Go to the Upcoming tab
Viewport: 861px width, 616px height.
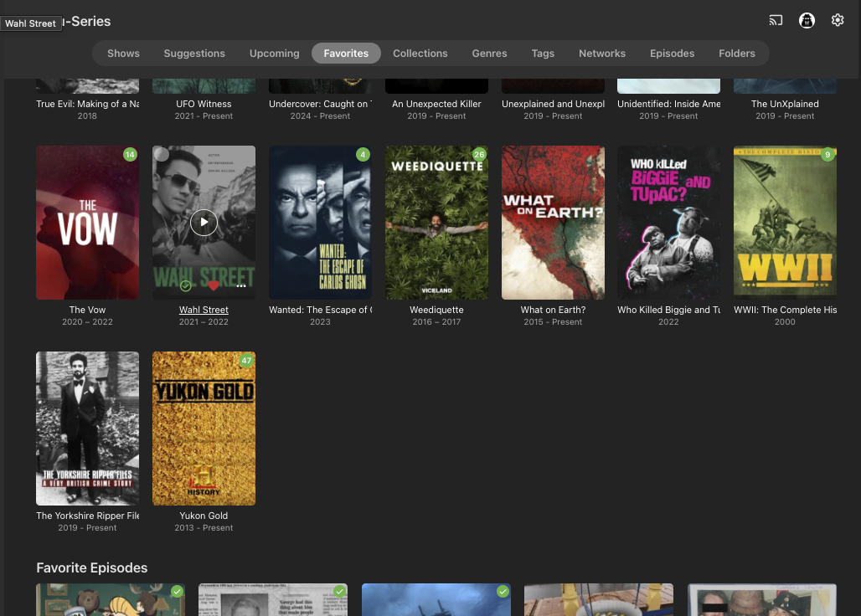coord(274,54)
